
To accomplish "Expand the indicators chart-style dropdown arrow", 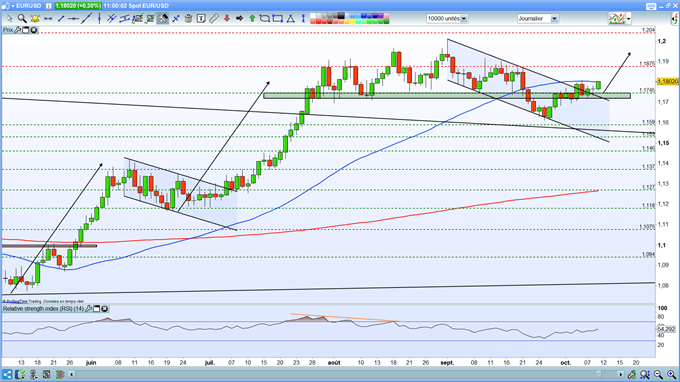I will click(628, 19).
